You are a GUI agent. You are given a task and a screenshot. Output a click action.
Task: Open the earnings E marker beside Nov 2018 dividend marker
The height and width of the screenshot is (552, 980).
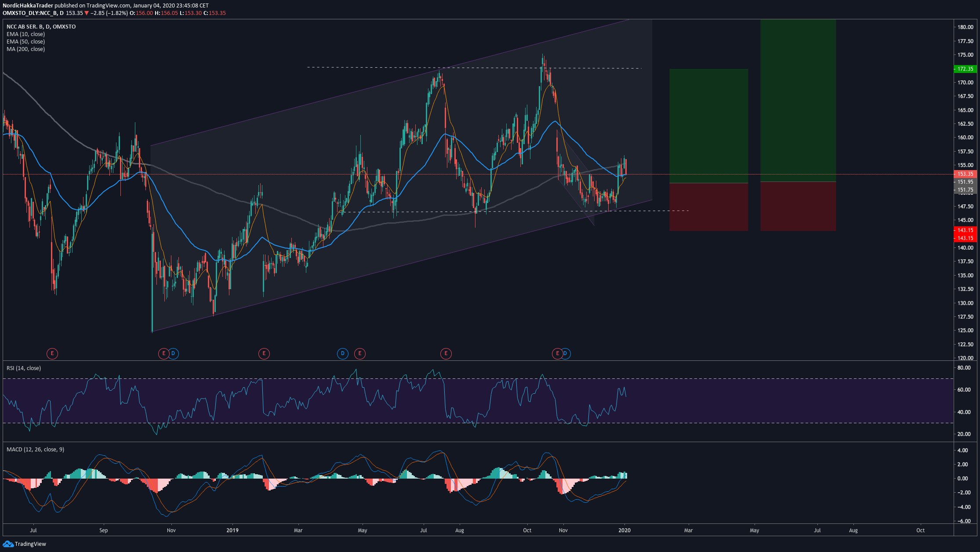pyautogui.click(x=163, y=353)
